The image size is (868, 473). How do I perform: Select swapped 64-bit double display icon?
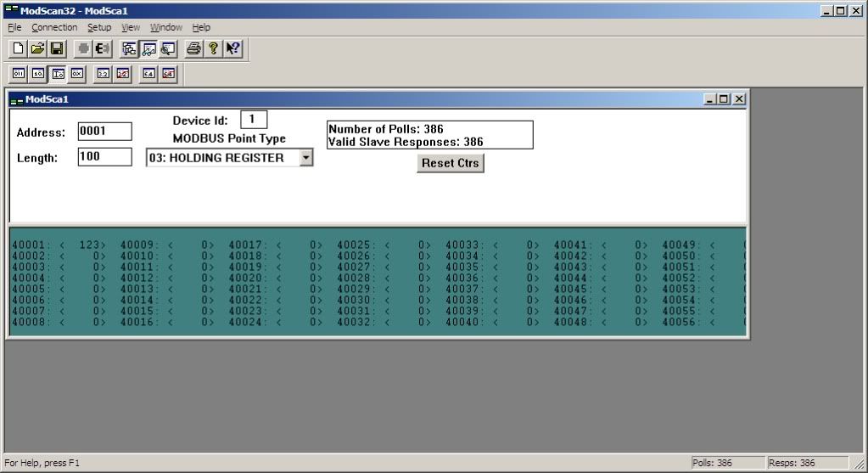tap(168, 74)
